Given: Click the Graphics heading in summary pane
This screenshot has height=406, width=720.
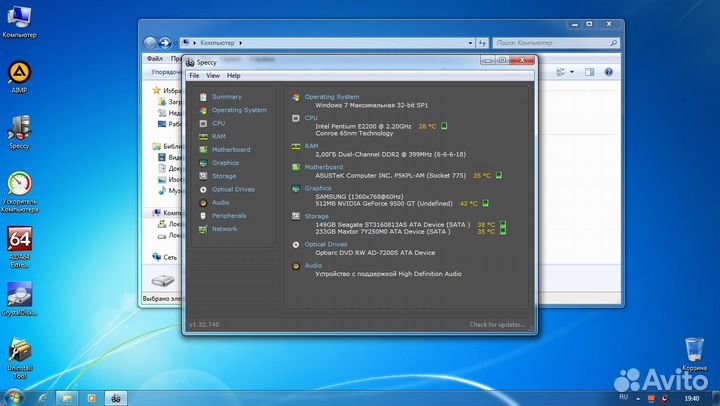Looking at the screenshot, I should tap(318, 188).
